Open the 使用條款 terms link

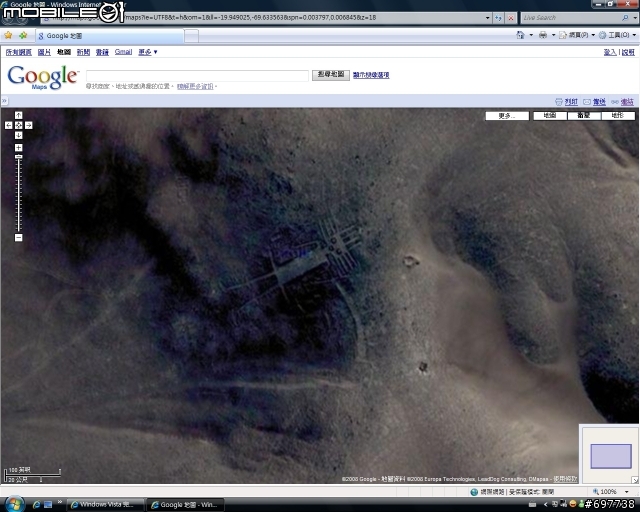[565, 479]
